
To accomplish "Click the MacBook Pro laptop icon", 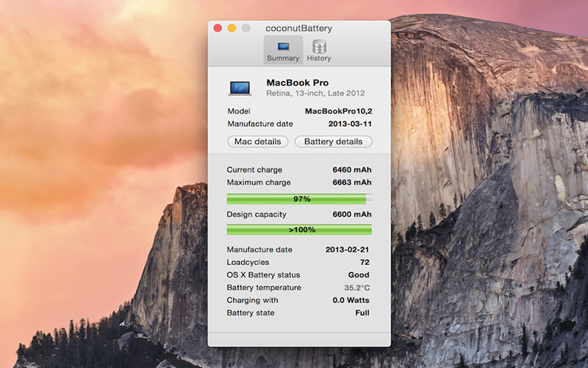I will (240, 88).
